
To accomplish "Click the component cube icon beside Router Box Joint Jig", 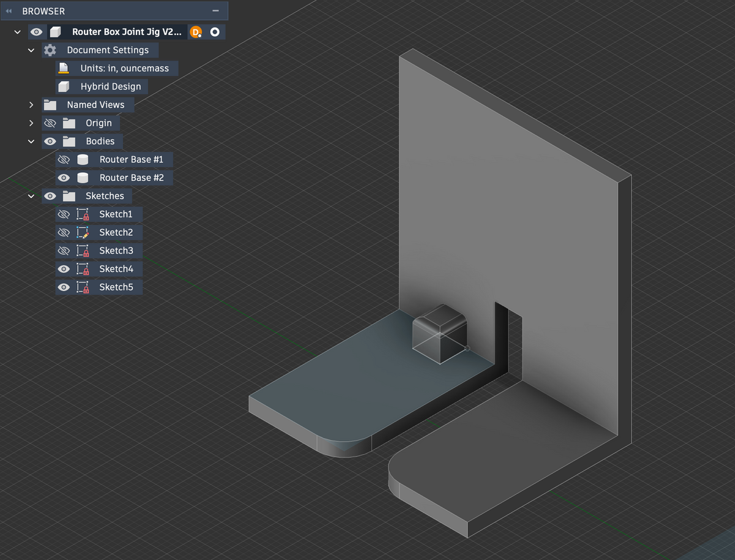I will pos(55,32).
